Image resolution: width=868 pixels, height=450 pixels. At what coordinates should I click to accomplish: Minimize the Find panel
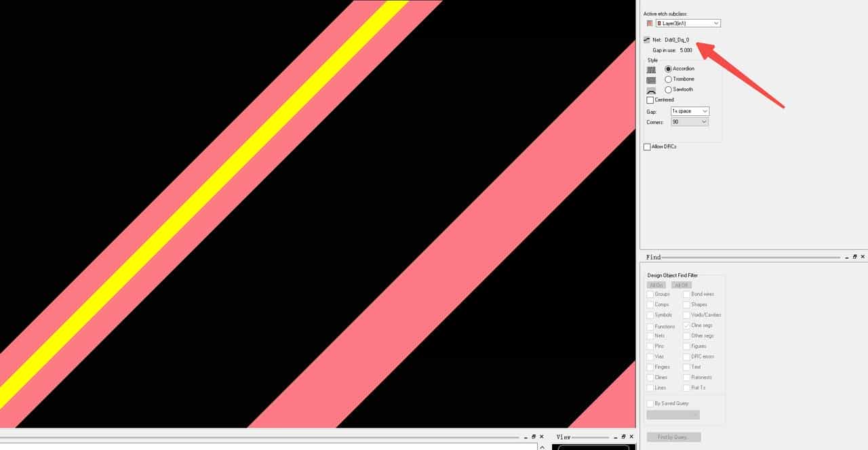pos(846,258)
